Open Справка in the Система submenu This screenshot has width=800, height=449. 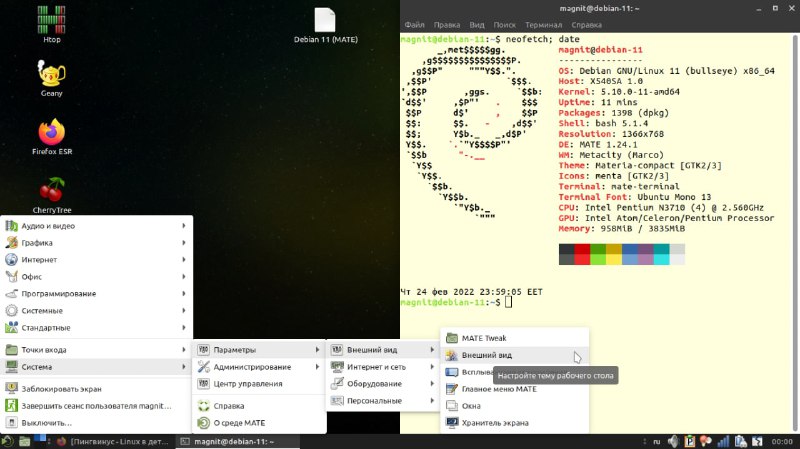pos(259,406)
